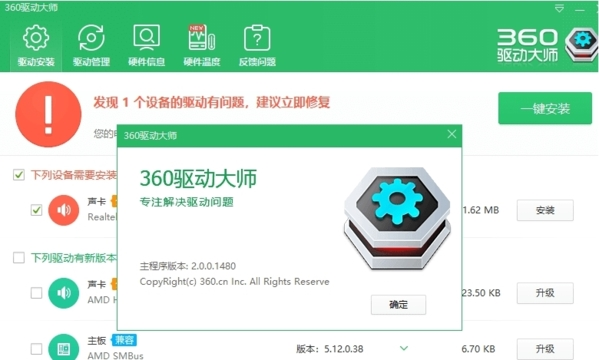Minimize the 360驱动大师 window
Viewport: 599px width, 360px height.
point(580,9)
